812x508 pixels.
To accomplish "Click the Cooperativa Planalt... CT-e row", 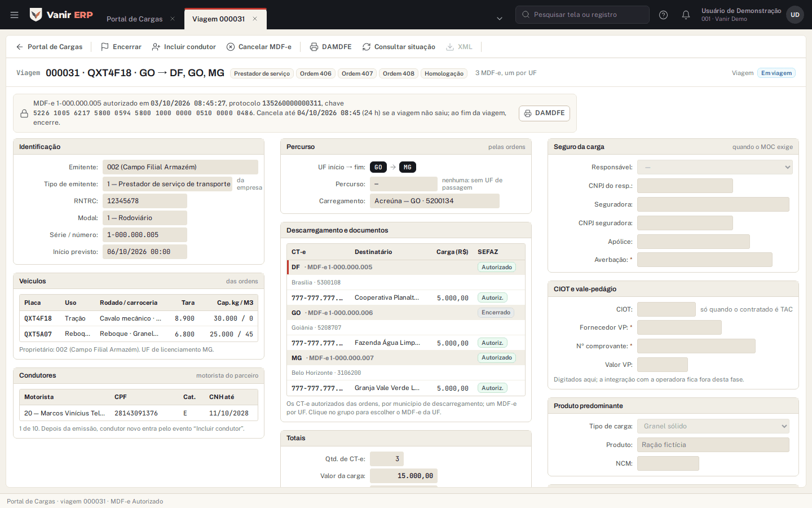I will tap(406, 297).
